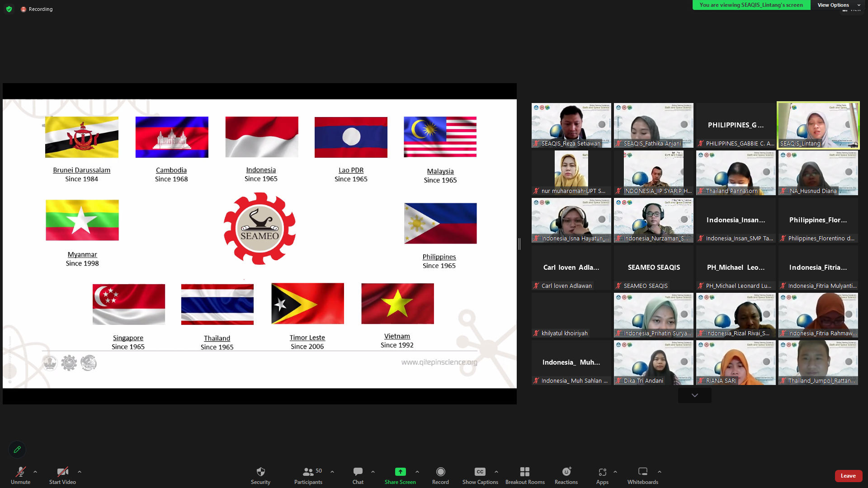Screen dimensions: 868x488
Task: Turn on Start Video
Action: [62, 472]
